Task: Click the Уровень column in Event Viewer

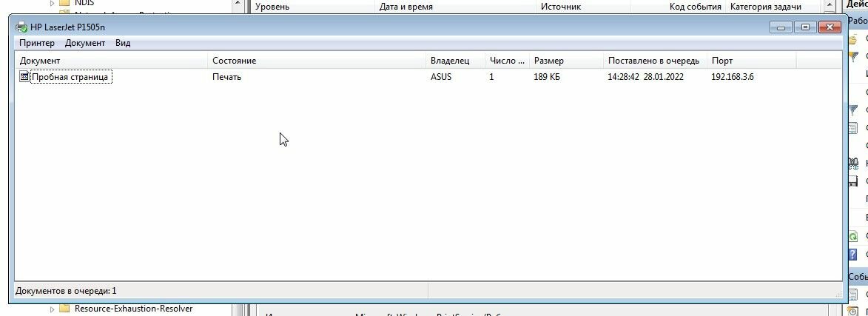Action: tap(272, 7)
